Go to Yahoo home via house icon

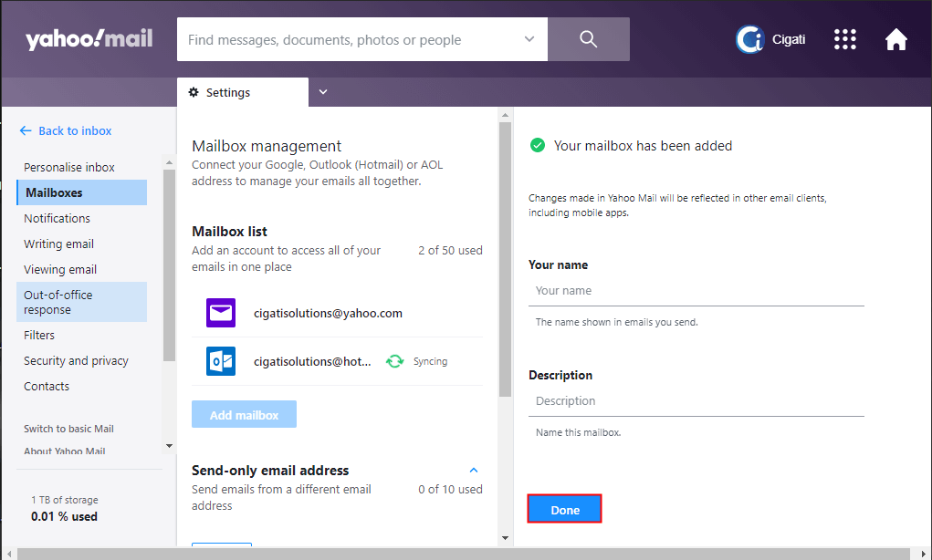pyautogui.click(x=895, y=39)
